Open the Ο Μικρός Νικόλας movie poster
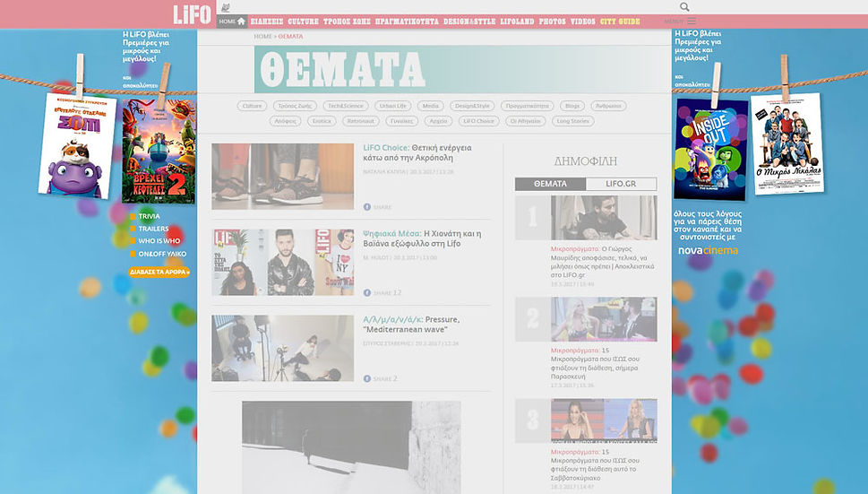Screen dimensions: 868x494 tap(787, 143)
